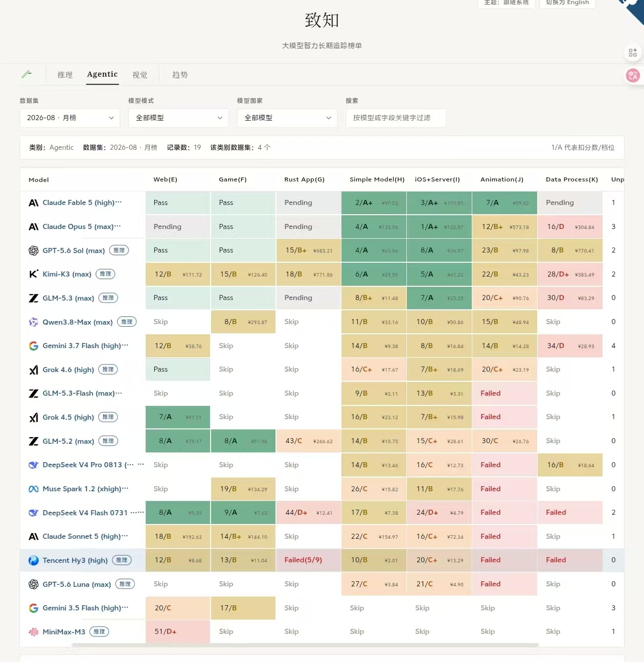Click the Muse Spark Meta logo
Viewport: 644px width, 662px height.
pos(34,489)
